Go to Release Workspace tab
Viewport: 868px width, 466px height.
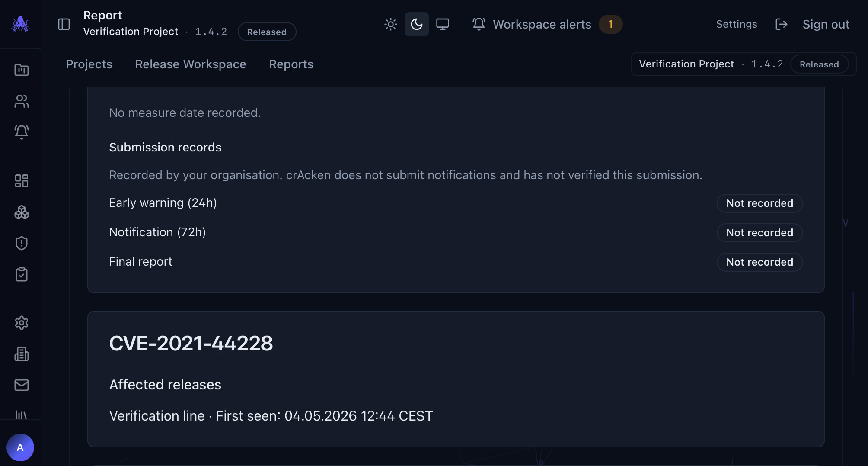[191, 64]
